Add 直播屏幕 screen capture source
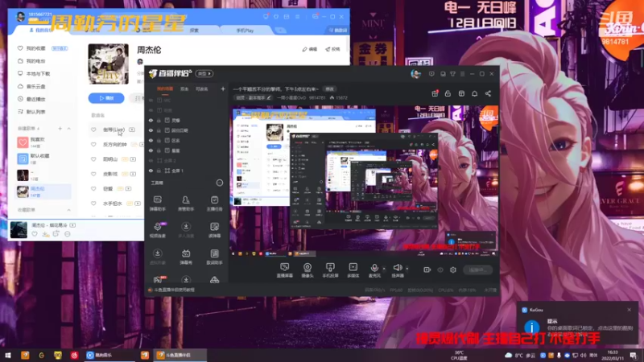The width and height of the screenshot is (644, 362). pos(284,270)
